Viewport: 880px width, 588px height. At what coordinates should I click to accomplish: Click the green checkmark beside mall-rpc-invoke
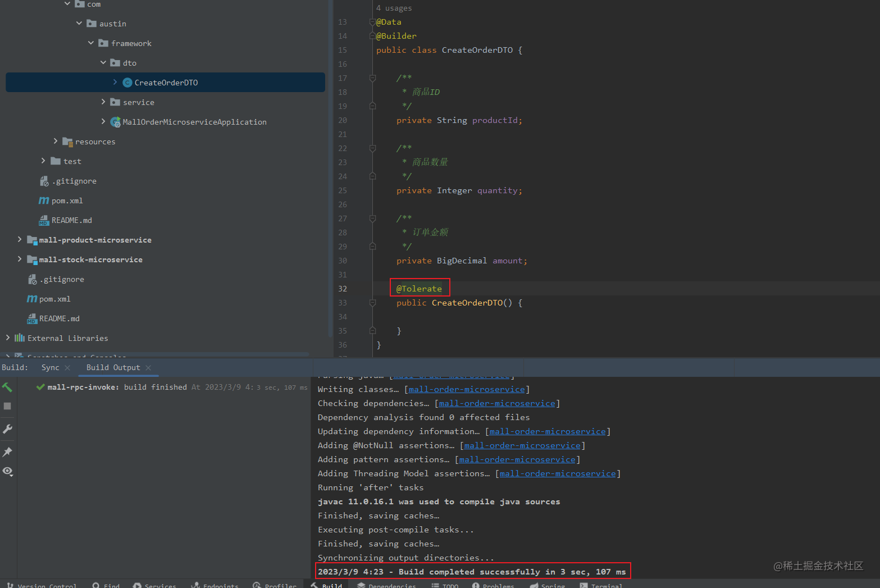point(40,387)
